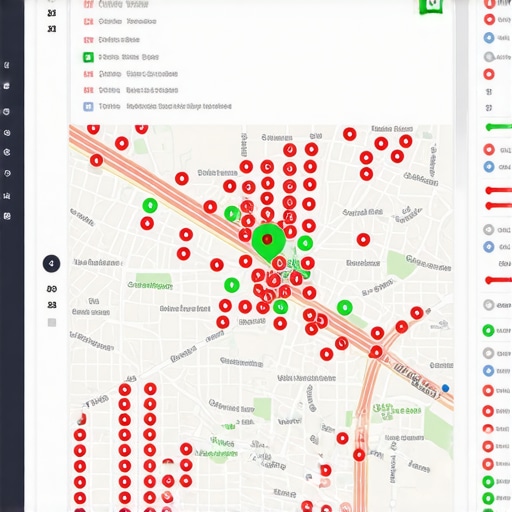Click the large green location pin on map
The height and width of the screenshot is (512, 512).
(x=268, y=242)
